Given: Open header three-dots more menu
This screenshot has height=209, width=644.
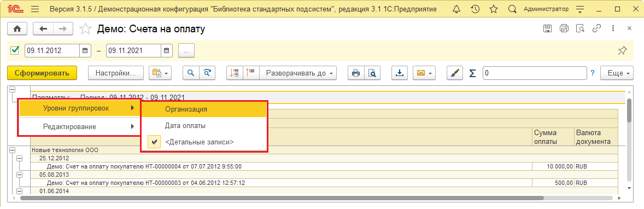Looking at the screenshot, I should [613, 28].
